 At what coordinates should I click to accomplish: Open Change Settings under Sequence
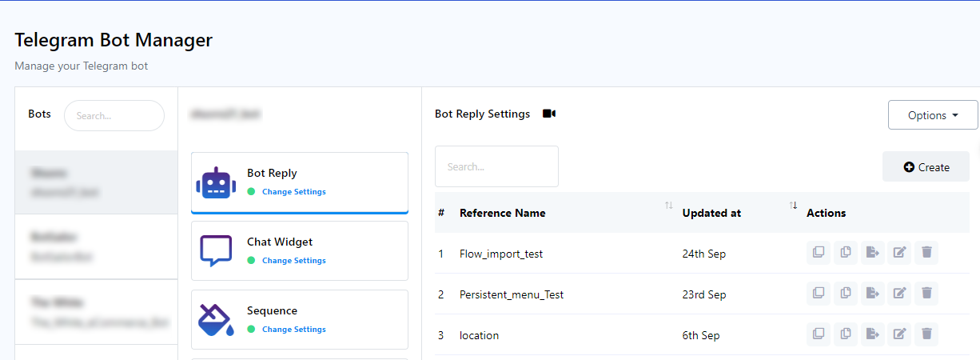click(x=293, y=330)
